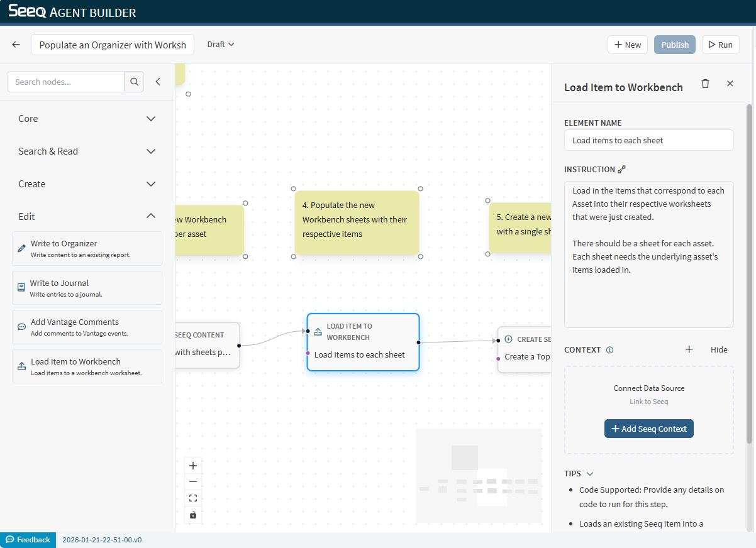The width and height of the screenshot is (756, 548).
Task: Click the canvas zoom out button
Action: pos(193,482)
